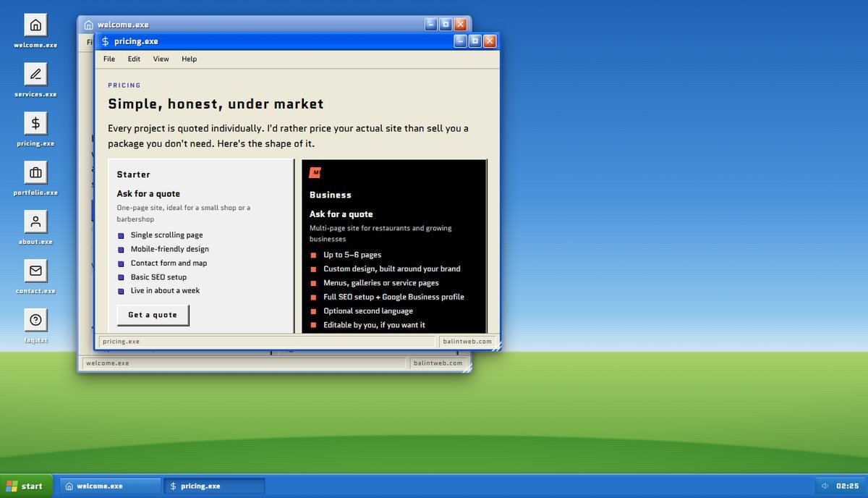Click welcome.exe label in its status bar

pos(108,363)
